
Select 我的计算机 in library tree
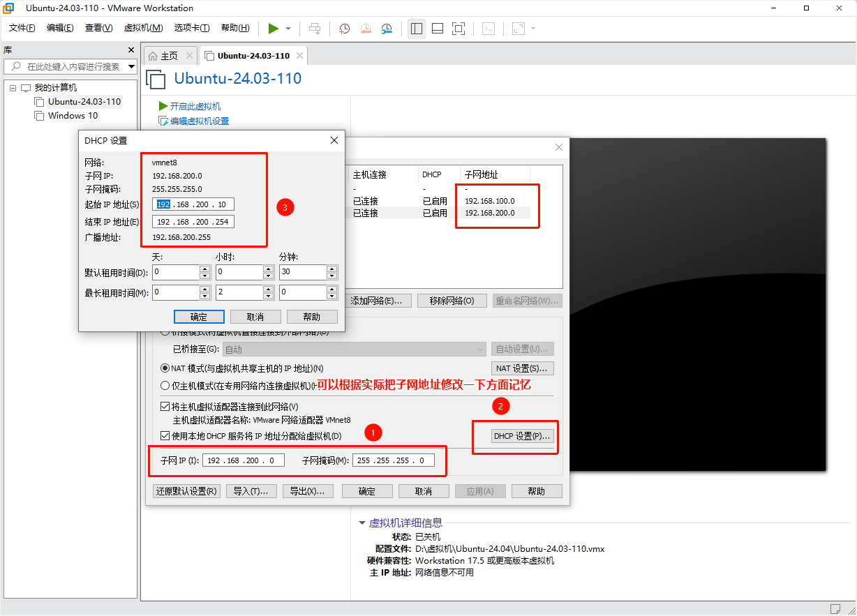pos(55,88)
